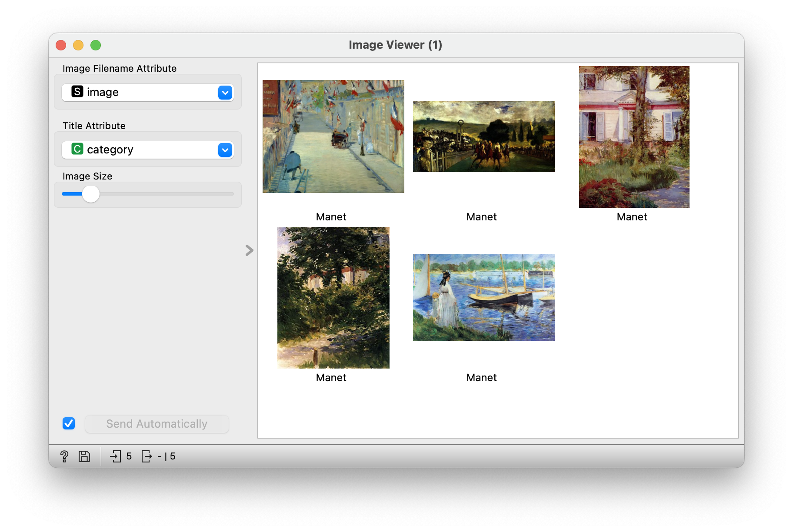
Task: Collapse the control panel with chevron arrow
Action: 249,250
